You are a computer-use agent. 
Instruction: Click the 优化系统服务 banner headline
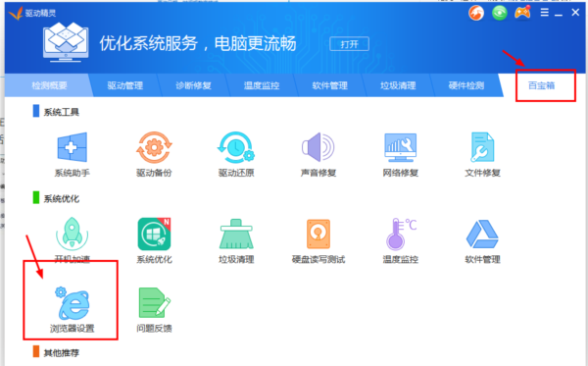click(198, 43)
